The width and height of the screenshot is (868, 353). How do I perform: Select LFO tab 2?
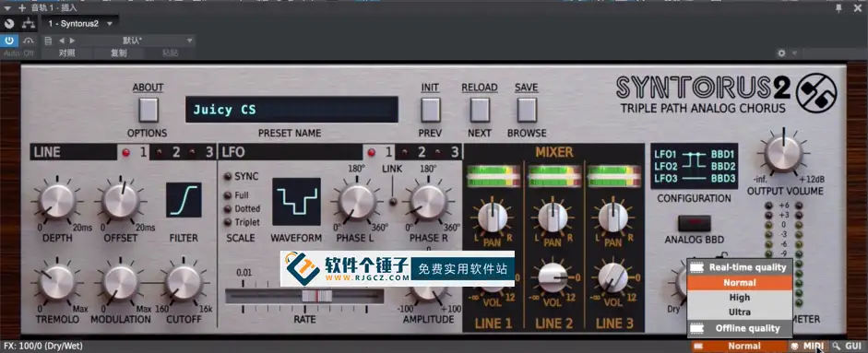pyautogui.click(x=413, y=152)
